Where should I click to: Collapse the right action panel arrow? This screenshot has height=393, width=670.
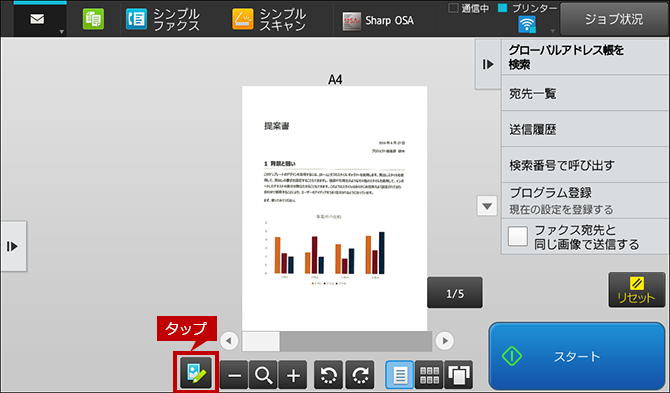[x=488, y=64]
